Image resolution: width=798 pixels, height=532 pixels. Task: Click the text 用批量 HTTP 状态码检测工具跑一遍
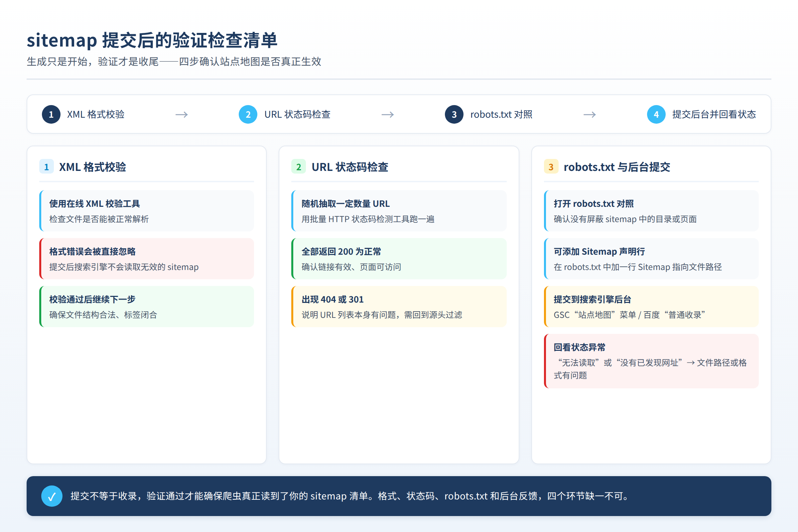368,219
